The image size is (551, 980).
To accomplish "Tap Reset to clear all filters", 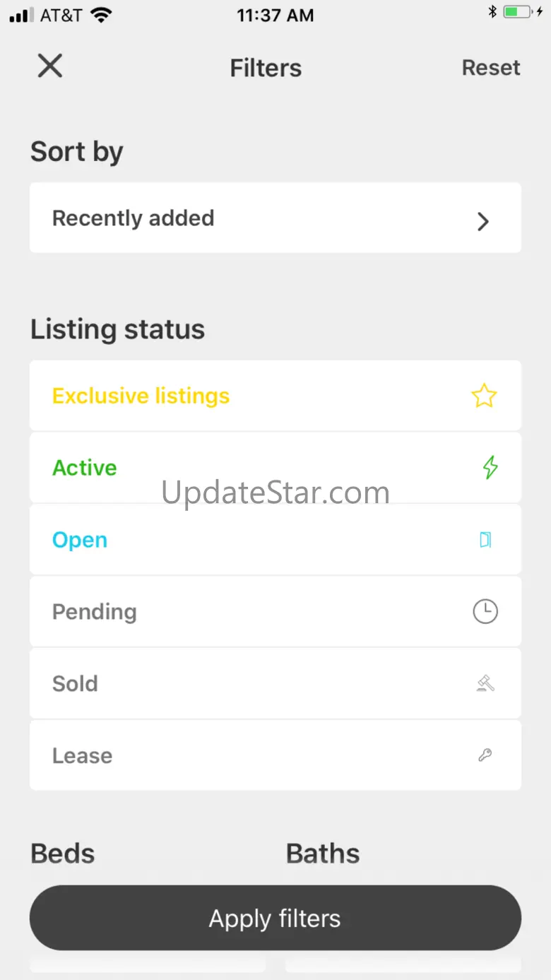I will (x=491, y=68).
